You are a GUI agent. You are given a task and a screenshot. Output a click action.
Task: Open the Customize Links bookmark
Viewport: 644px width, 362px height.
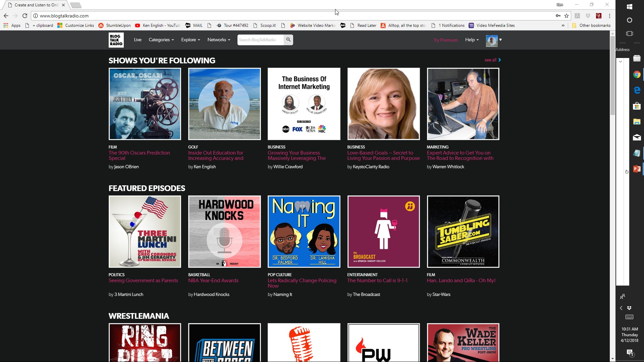point(76,25)
